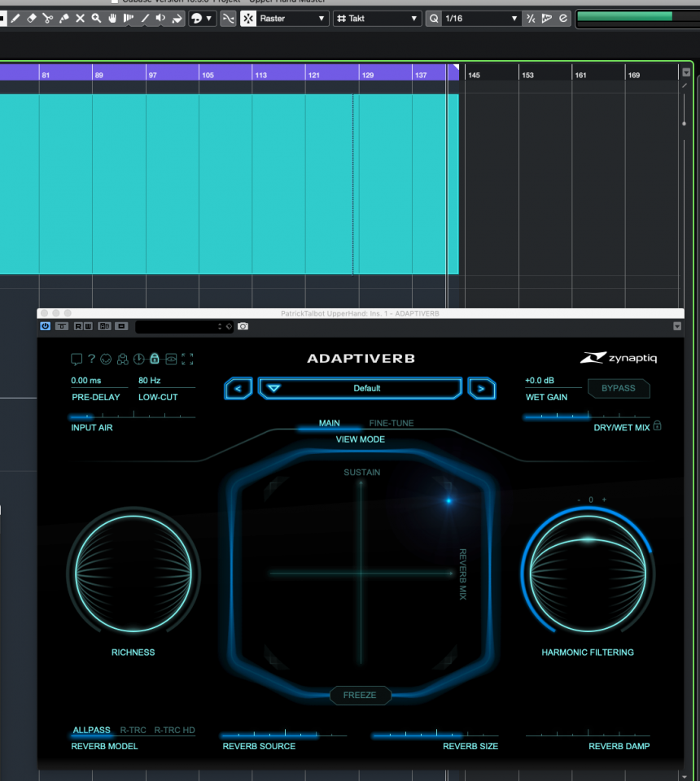Screen dimensions: 700x781
Task: Click bar 153 on the ruler
Action: click(x=527, y=75)
